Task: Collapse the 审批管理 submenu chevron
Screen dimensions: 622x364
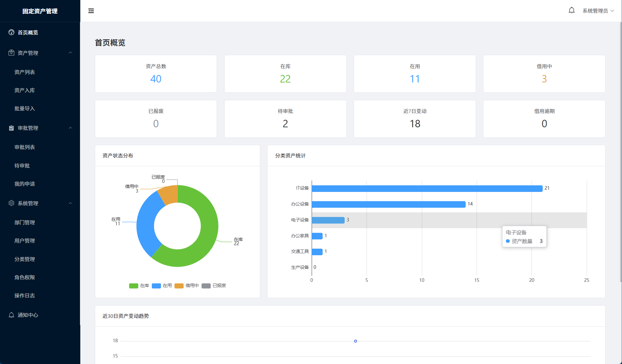Action: [71, 128]
